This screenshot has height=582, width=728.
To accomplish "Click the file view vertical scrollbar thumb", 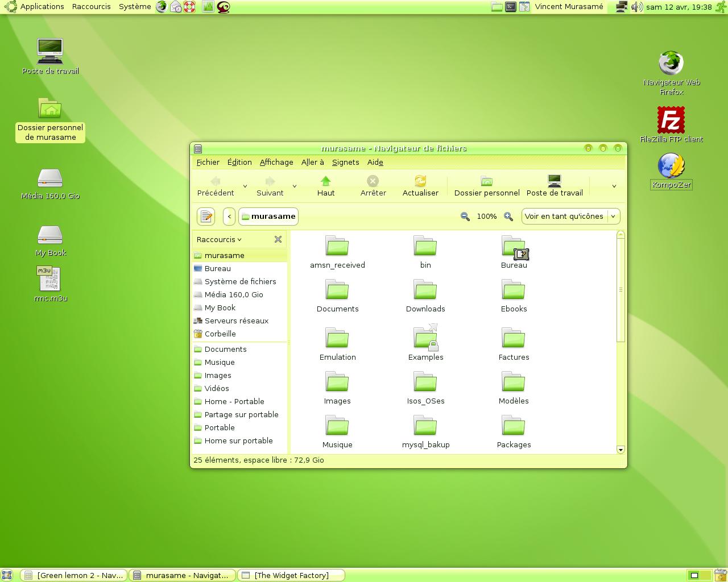I will click(x=621, y=290).
